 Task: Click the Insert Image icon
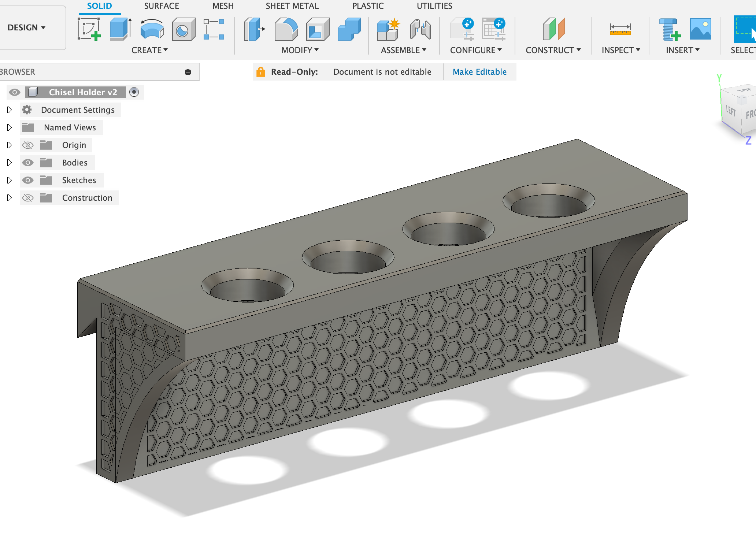pos(700,29)
